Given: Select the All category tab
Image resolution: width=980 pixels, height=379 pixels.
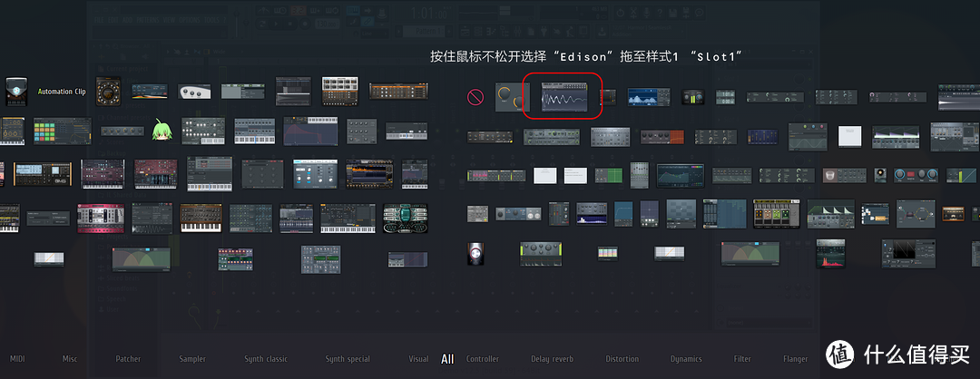Looking at the screenshot, I should (447, 359).
